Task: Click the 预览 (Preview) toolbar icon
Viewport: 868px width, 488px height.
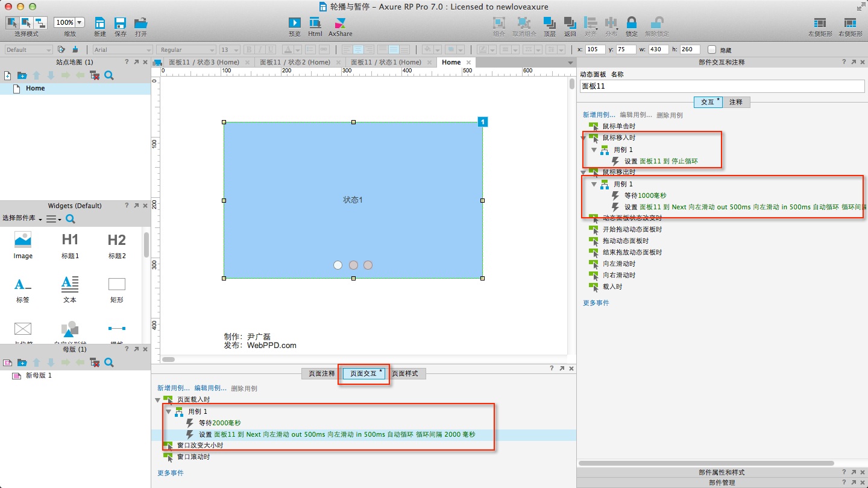Action: (294, 23)
